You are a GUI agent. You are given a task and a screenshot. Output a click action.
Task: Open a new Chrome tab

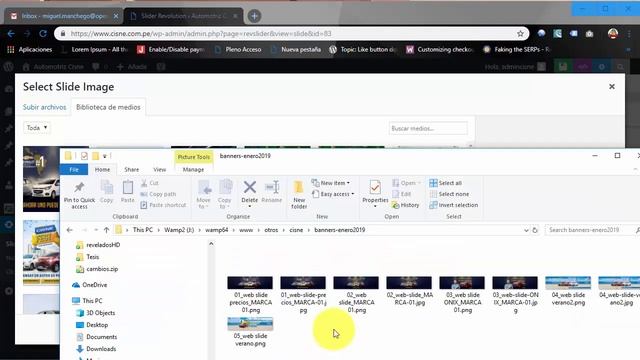254,16
